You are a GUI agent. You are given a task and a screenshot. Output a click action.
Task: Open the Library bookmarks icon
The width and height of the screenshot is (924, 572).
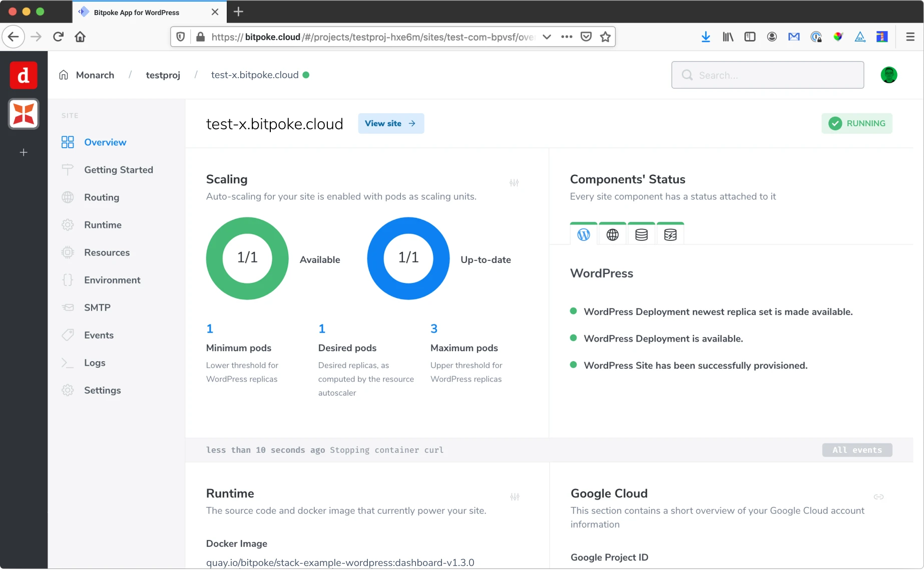click(728, 37)
